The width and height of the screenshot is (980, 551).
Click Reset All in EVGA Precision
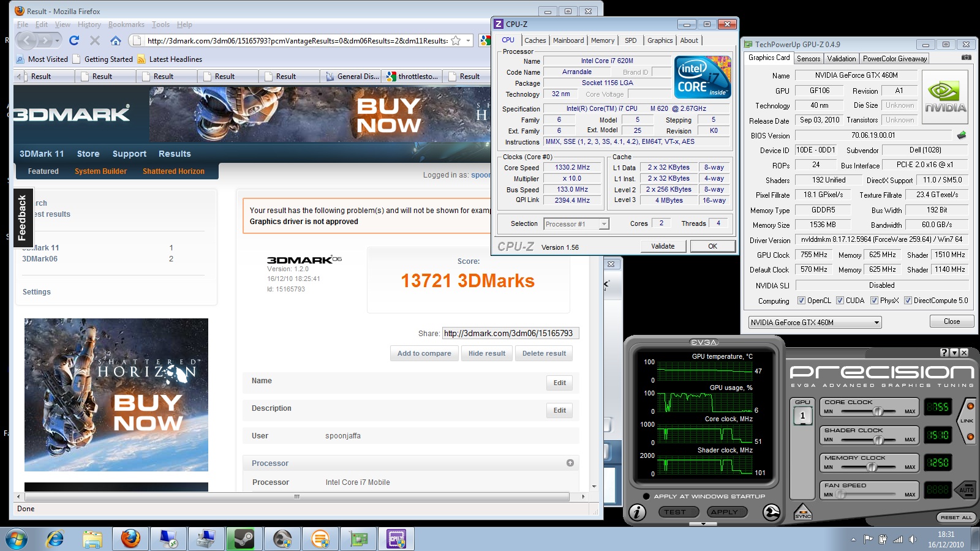(x=956, y=517)
